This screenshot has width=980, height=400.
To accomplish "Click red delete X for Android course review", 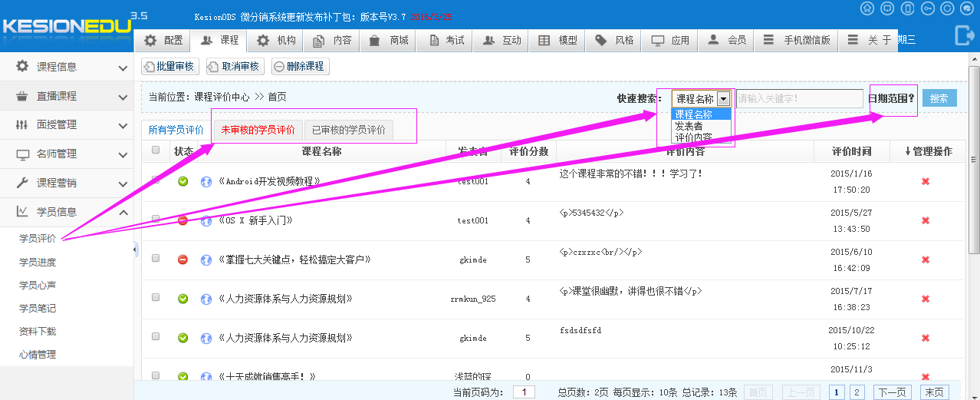I will tap(925, 182).
